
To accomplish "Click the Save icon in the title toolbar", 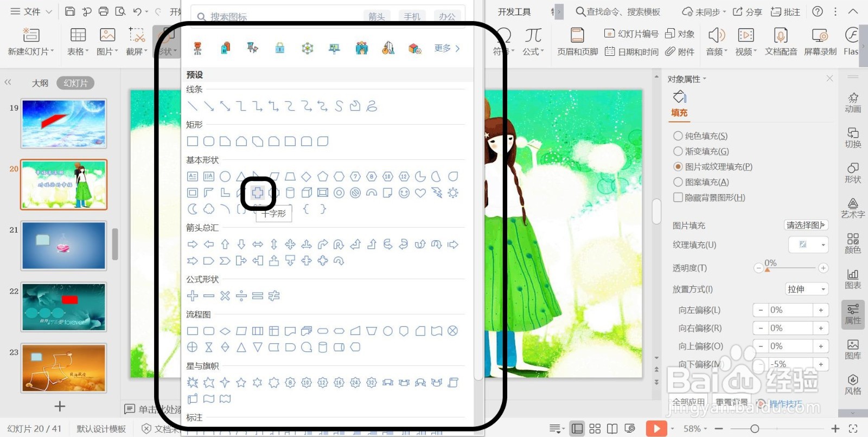I will tap(70, 11).
